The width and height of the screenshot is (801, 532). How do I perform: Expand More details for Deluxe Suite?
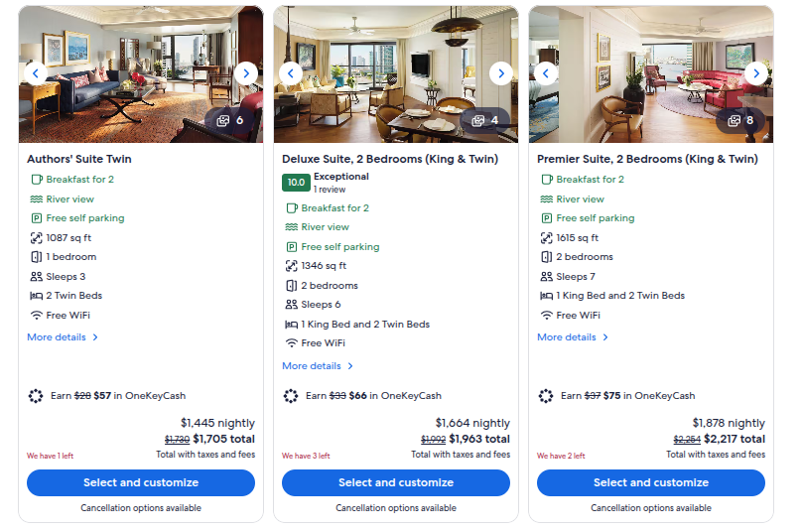pyautogui.click(x=318, y=366)
